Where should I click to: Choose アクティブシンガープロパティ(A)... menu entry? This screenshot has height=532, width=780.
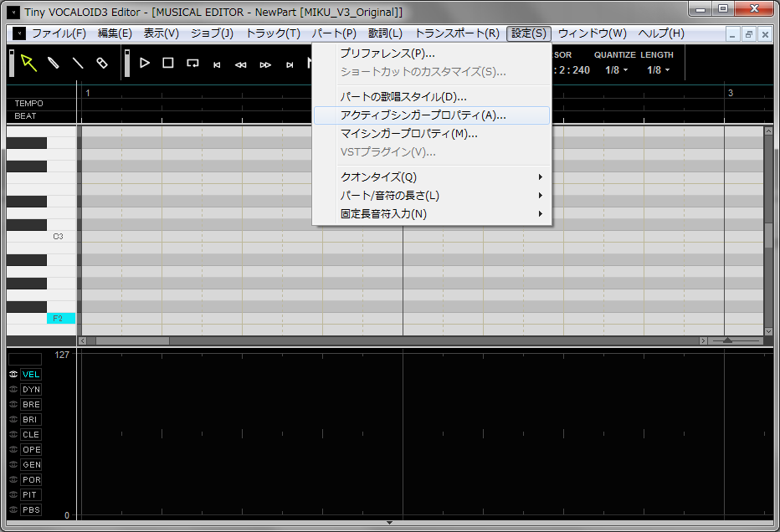click(x=432, y=115)
